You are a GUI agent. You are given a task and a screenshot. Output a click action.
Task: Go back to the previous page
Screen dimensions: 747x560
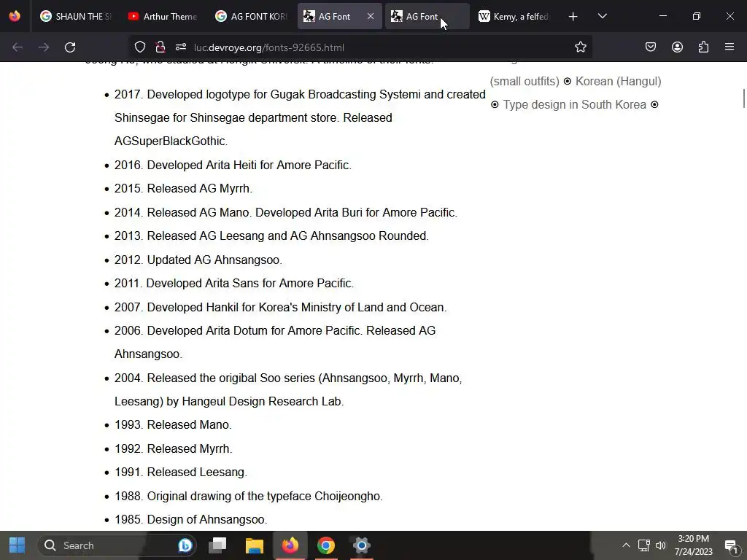click(x=18, y=47)
